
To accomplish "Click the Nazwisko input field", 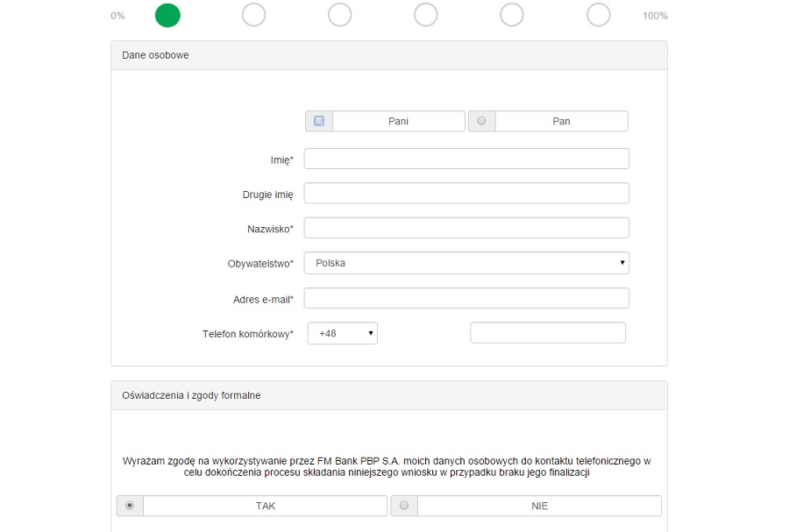I will (x=466, y=228).
